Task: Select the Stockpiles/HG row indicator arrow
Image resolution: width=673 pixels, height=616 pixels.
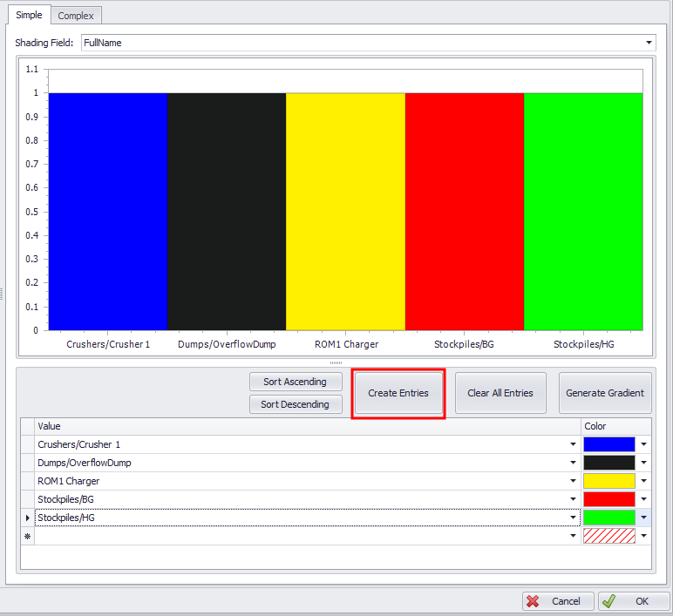Action: coord(27,518)
